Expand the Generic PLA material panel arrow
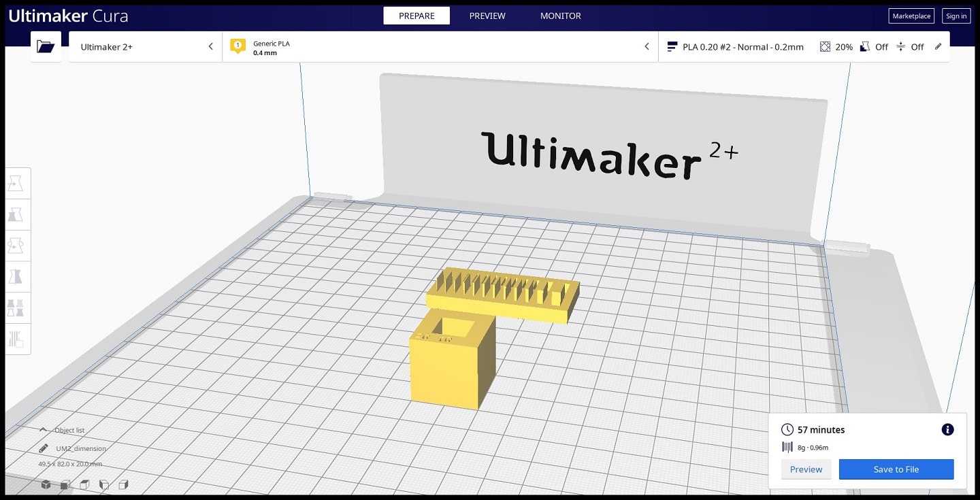This screenshot has width=980, height=500. [x=647, y=46]
